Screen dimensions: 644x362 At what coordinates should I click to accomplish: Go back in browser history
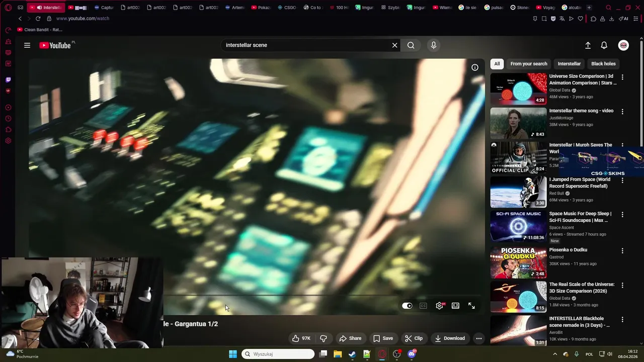(20, 19)
